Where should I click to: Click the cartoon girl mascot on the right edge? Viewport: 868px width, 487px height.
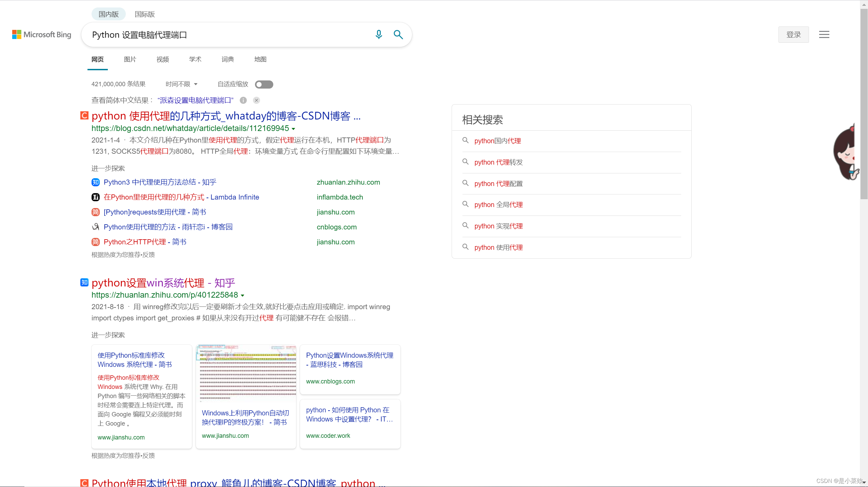(846, 152)
